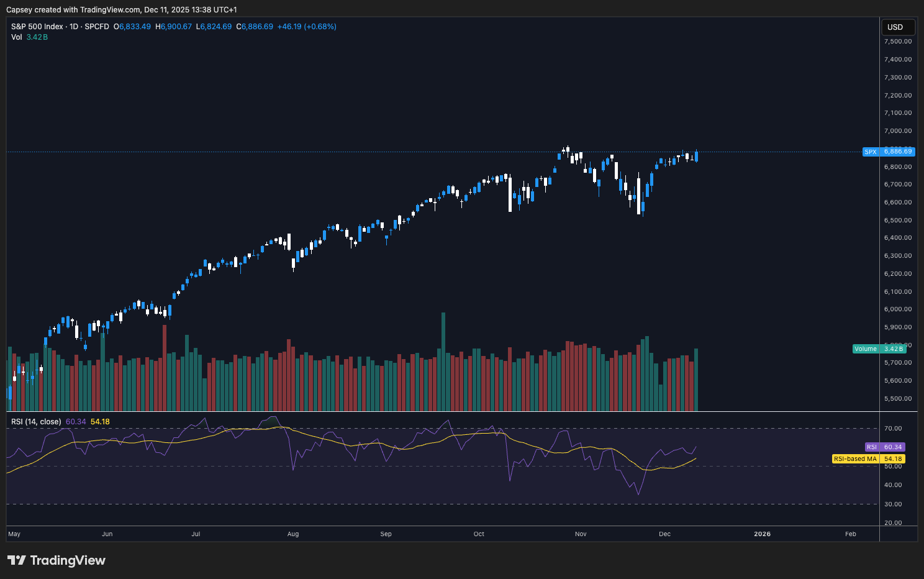Toggle the Vol legend visibility
This screenshot has height=579, width=924.
(x=16, y=37)
